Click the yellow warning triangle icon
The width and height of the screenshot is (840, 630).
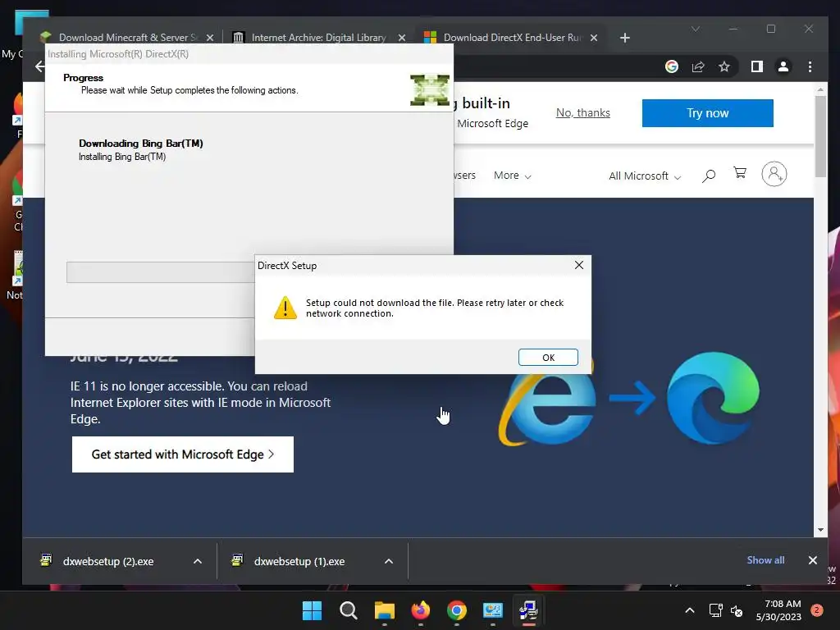point(285,308)
